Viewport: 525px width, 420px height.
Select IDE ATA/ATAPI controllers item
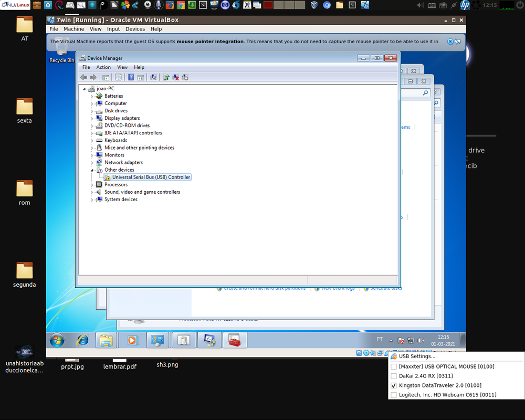(133, 133)
